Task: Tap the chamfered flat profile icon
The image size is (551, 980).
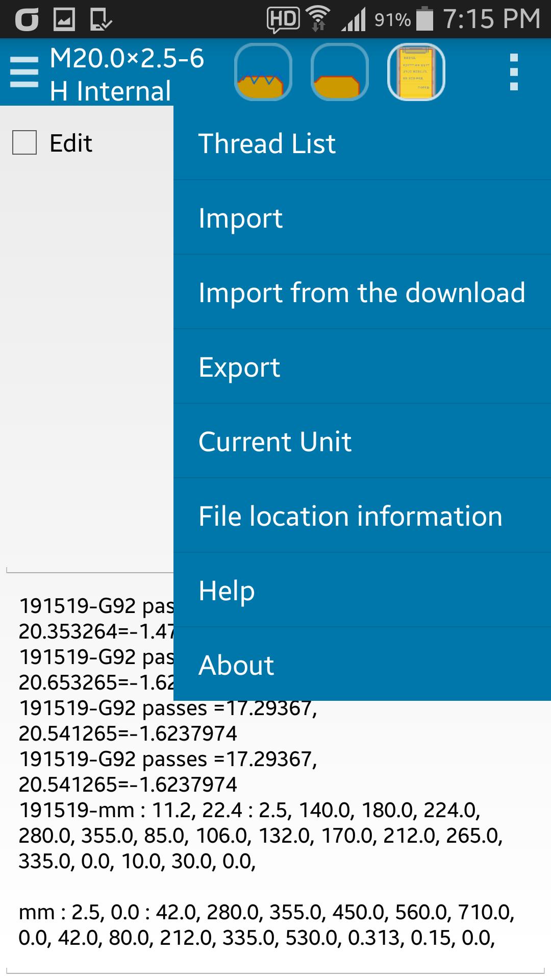Action: coord(340,72)
